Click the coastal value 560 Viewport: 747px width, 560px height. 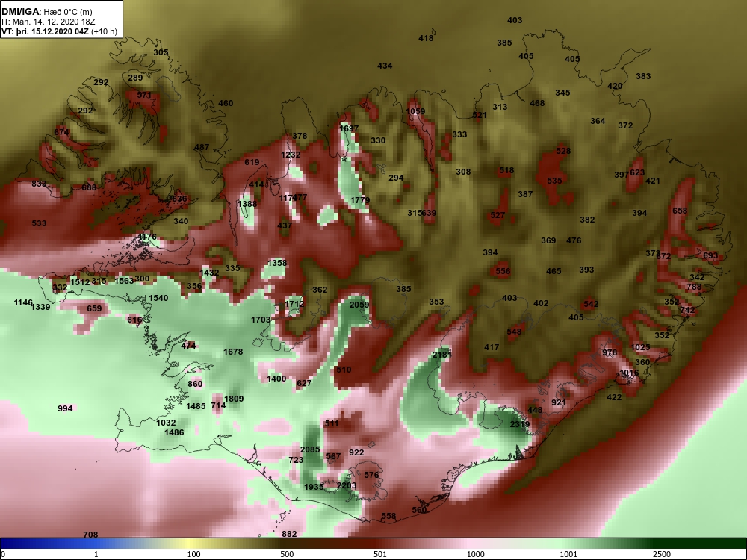tap(419, 510)
